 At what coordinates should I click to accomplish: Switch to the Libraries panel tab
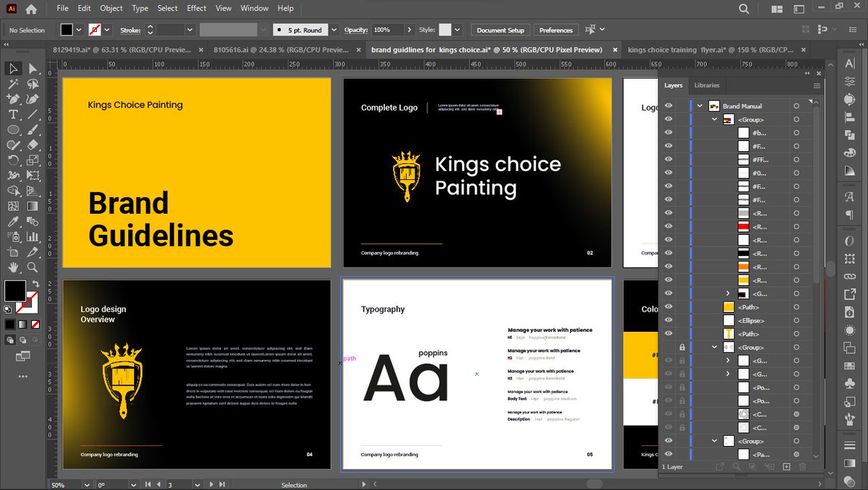[707, 85]
